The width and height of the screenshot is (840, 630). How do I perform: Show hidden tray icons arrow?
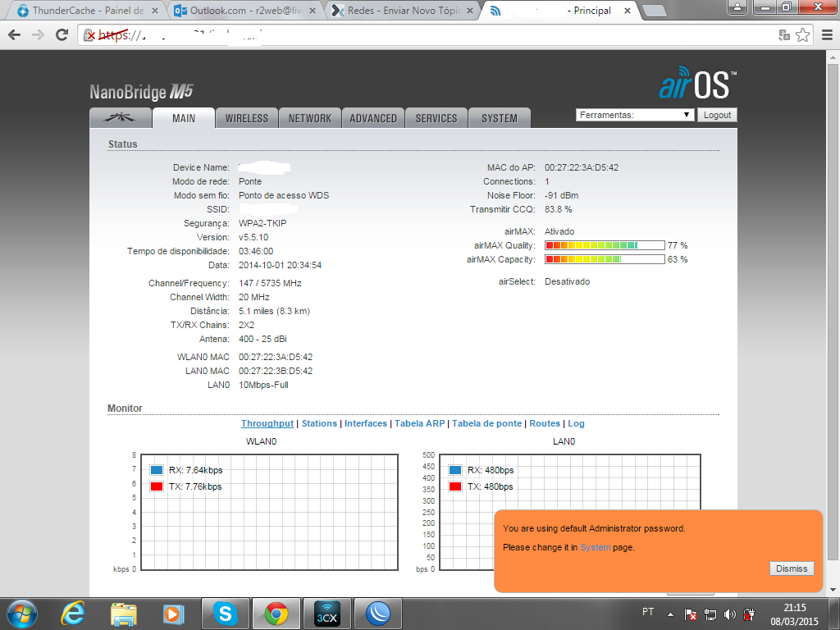pos(670,614)
